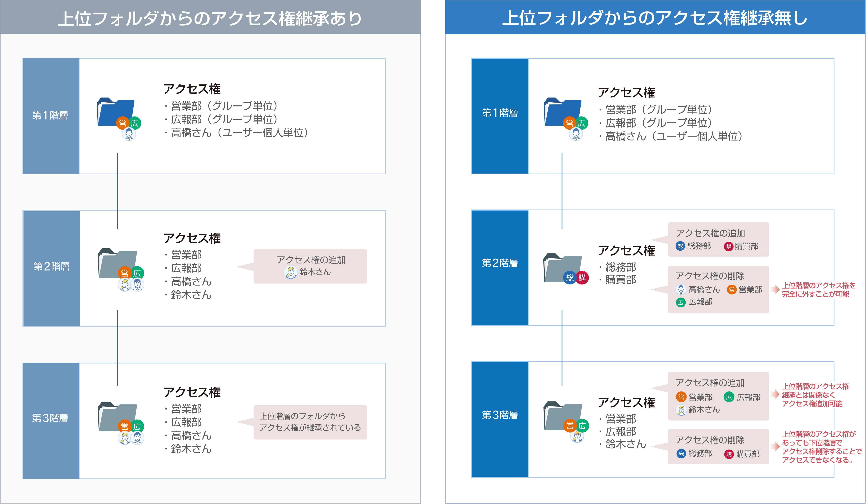The height and width of the screenshot is (504, 866).
Task: Click the green 広 icon next to 広報部 in the level 2 delete callout
Action: point(681,302)
